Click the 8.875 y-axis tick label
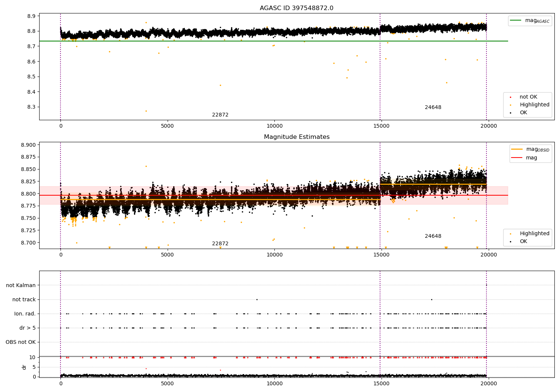This screenshot has width=560, height=392. (x=28, y=157)
